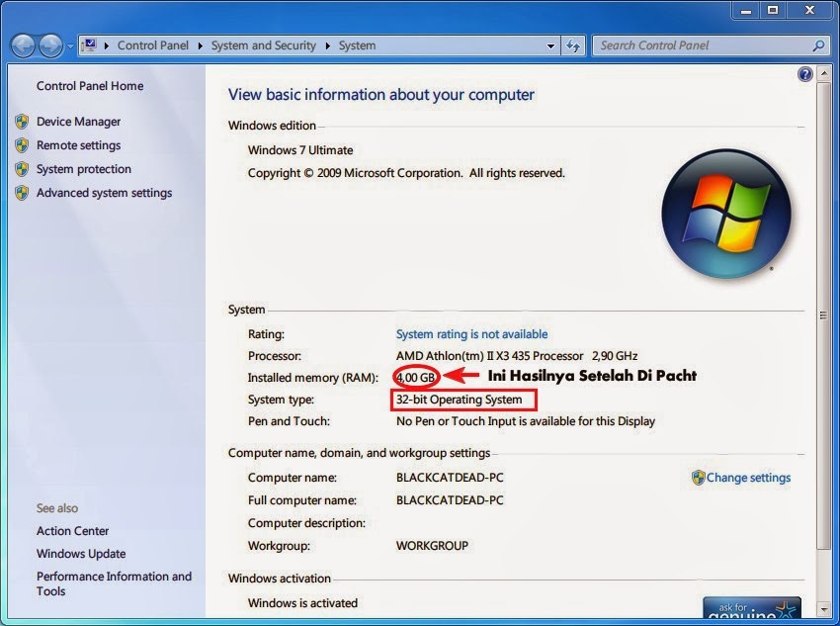Expand arrow before System breadcrumb
The image size is (840, 626).
[x=327, y=45]
